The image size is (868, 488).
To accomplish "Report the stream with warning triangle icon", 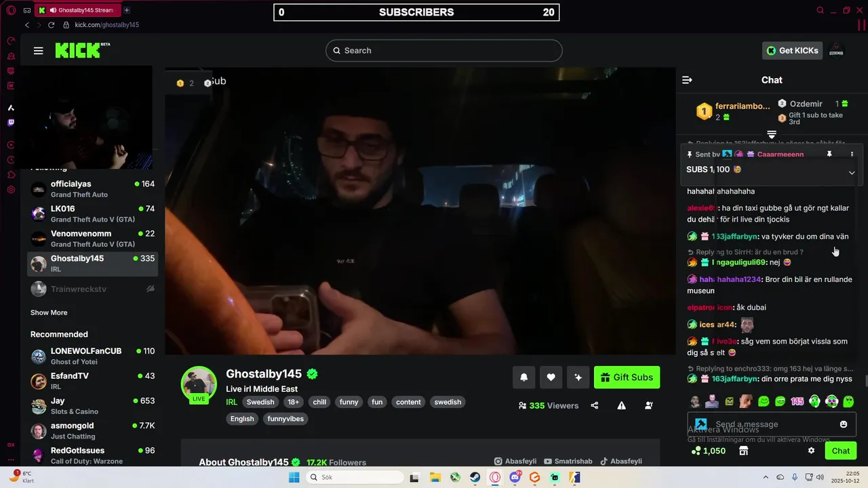I will [622, 405].
